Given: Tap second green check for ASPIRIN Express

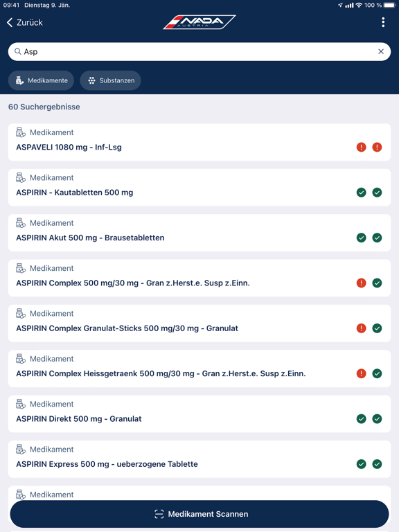Looking at the screenshot, I should click(377, 464).
